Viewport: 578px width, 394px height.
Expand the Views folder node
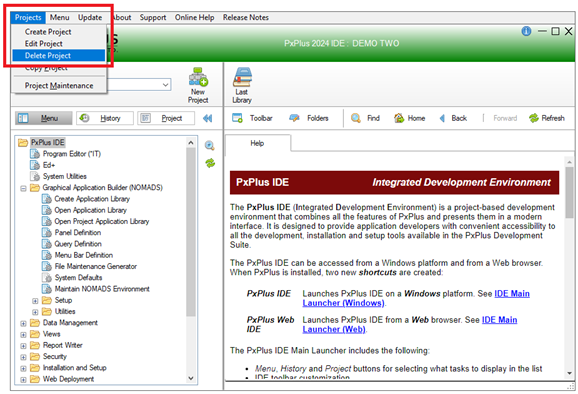point(23,335)
